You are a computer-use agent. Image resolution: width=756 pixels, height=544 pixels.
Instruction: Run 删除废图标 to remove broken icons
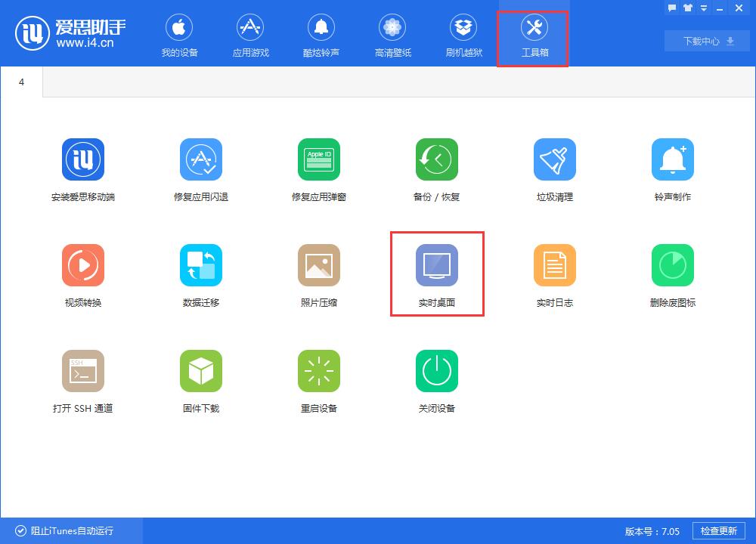[x=673, y=274]
